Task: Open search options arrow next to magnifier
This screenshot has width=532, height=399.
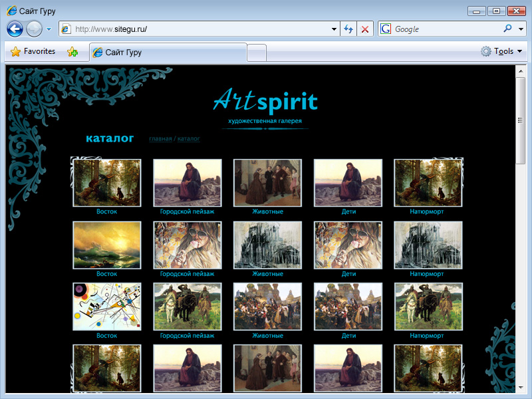Action: (x=521, y=29)
